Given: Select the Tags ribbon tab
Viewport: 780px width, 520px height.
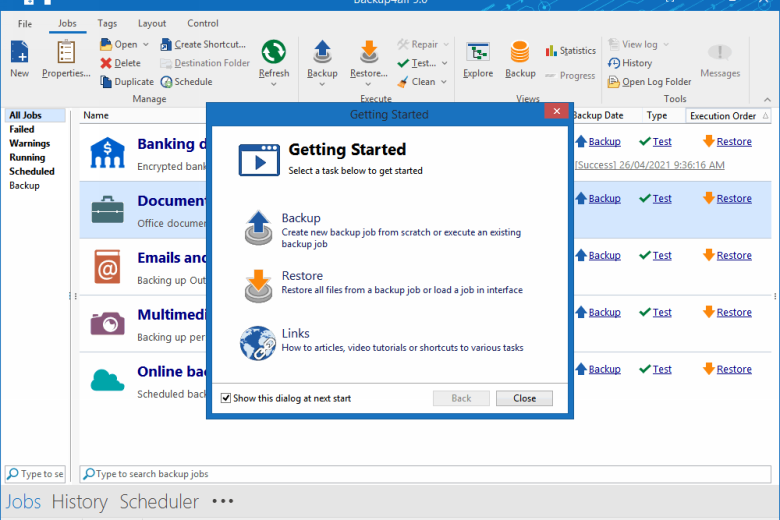Looking at the screenshot, I should [107, 23].
